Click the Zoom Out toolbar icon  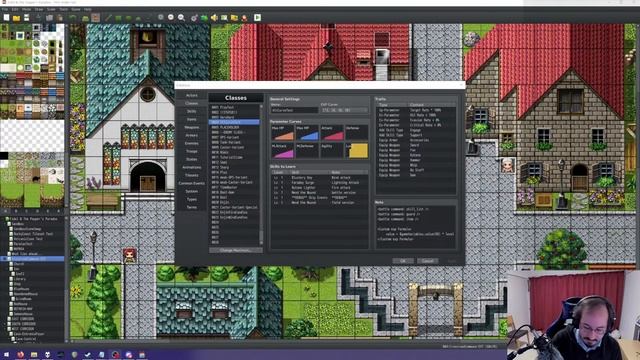tap(171, 18)
